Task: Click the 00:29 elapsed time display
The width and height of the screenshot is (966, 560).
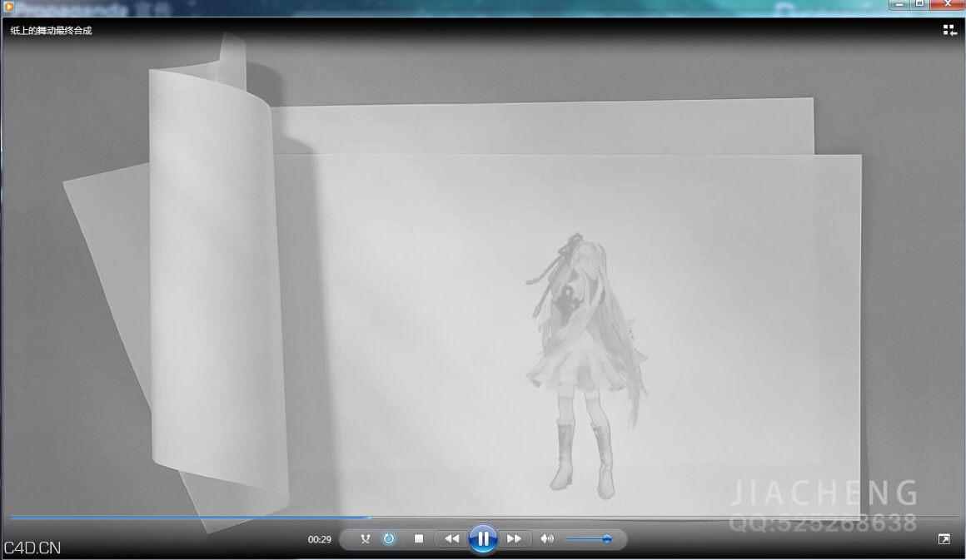Action: tap(320, 539)
